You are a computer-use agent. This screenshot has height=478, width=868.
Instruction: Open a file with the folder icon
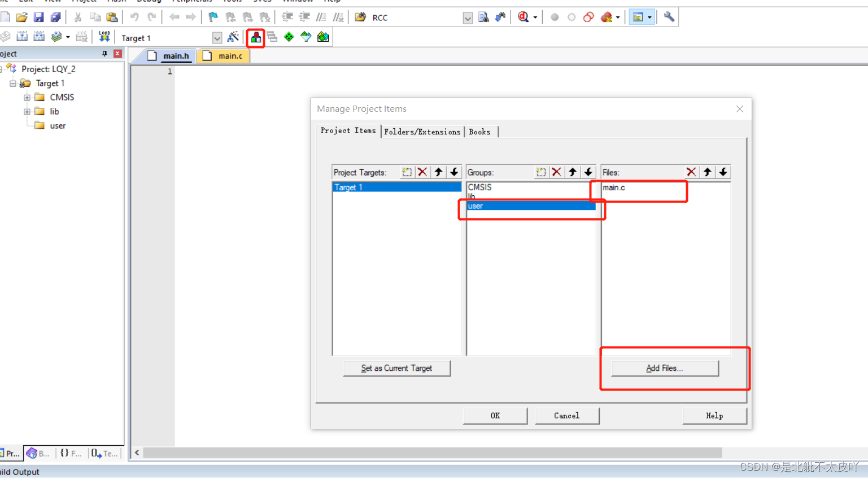[x=21, y=17]
